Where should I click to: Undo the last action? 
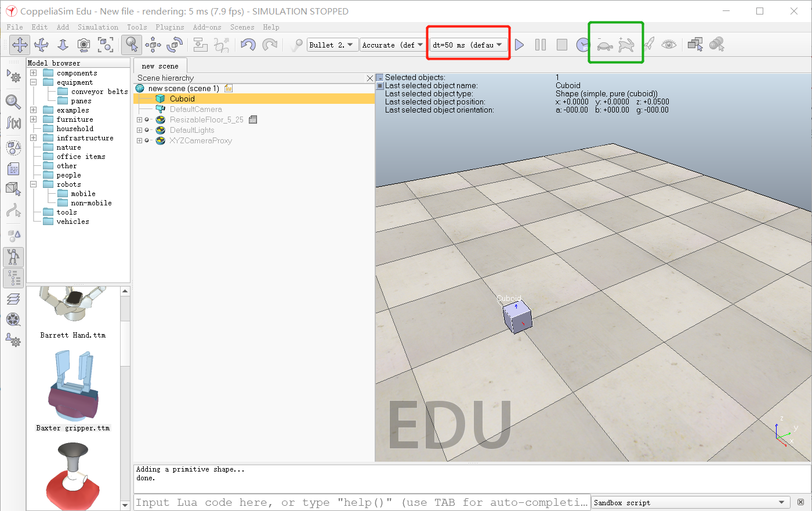(x=248, y=45)
